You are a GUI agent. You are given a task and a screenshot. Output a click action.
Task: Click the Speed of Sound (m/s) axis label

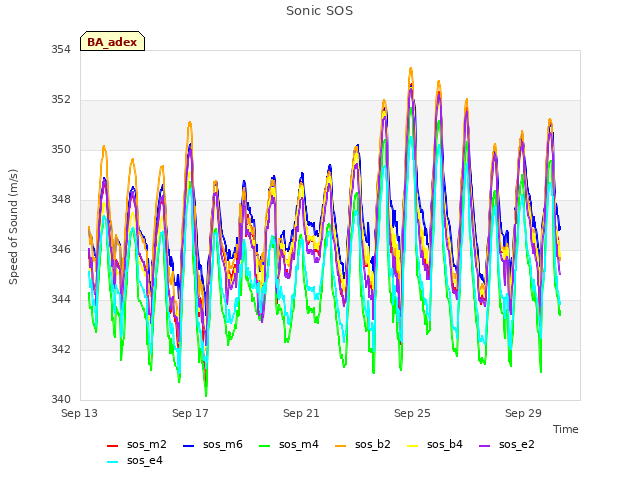pos(13,227)
